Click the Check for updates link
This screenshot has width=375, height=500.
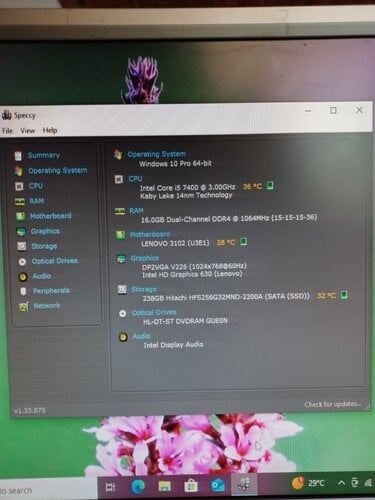(333, 404)
